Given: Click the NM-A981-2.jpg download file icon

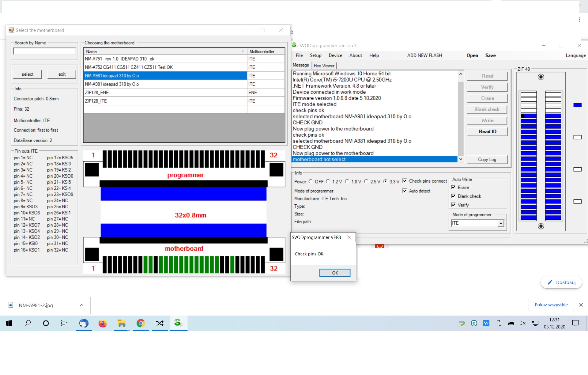Looking at the screenshot, I should 11,305.
